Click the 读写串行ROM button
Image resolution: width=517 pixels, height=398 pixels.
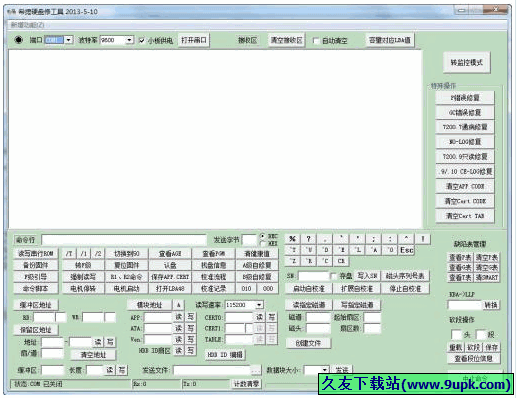point(36,254)
